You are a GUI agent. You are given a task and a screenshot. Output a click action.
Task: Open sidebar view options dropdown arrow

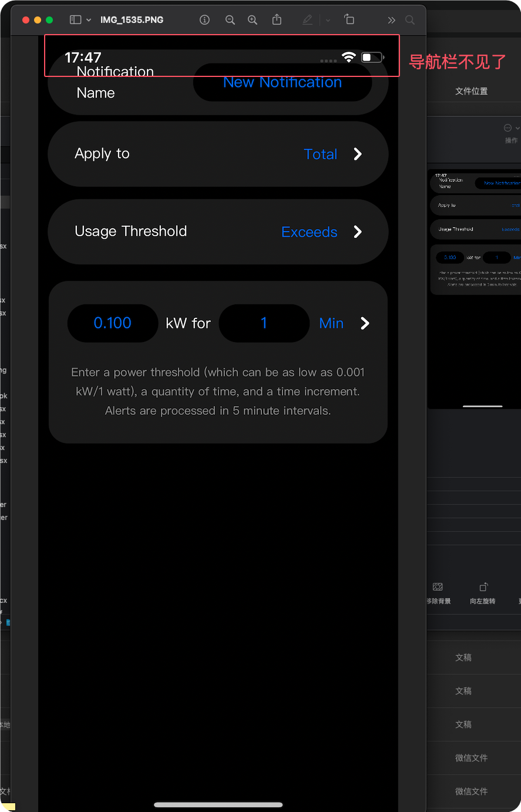click(89, 20)
